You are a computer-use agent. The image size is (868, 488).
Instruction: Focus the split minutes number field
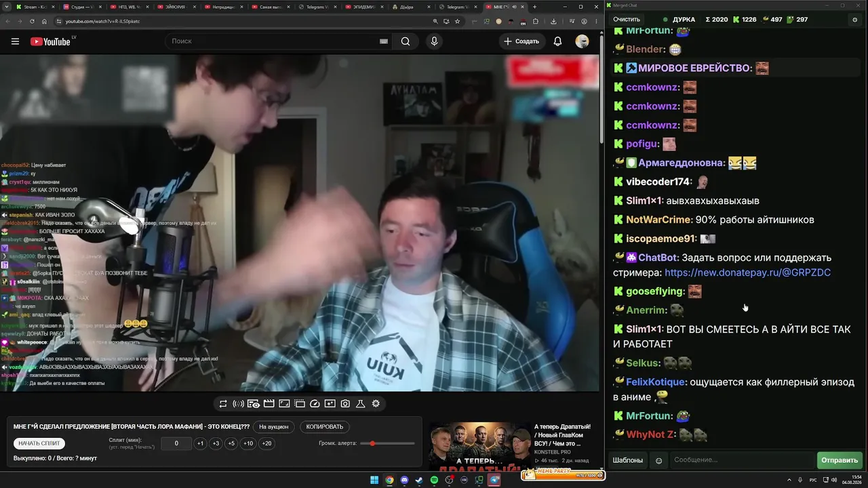(176, 443)
